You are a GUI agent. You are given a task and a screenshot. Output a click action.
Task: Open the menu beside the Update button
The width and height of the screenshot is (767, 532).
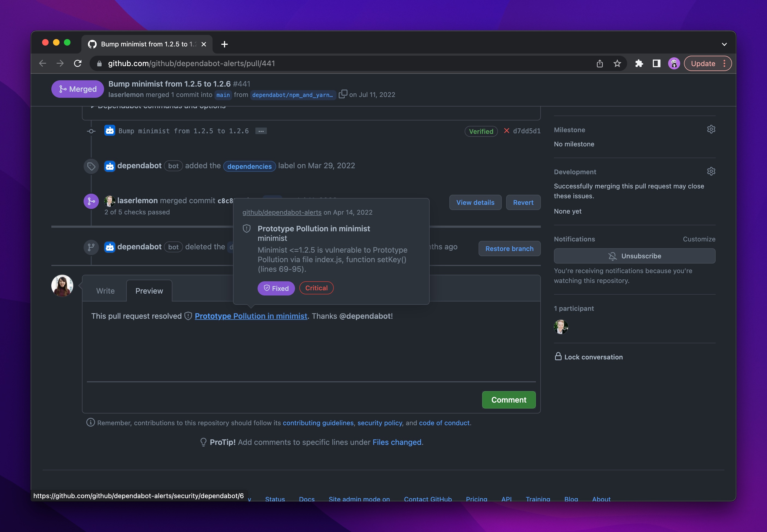pos(724,63)
